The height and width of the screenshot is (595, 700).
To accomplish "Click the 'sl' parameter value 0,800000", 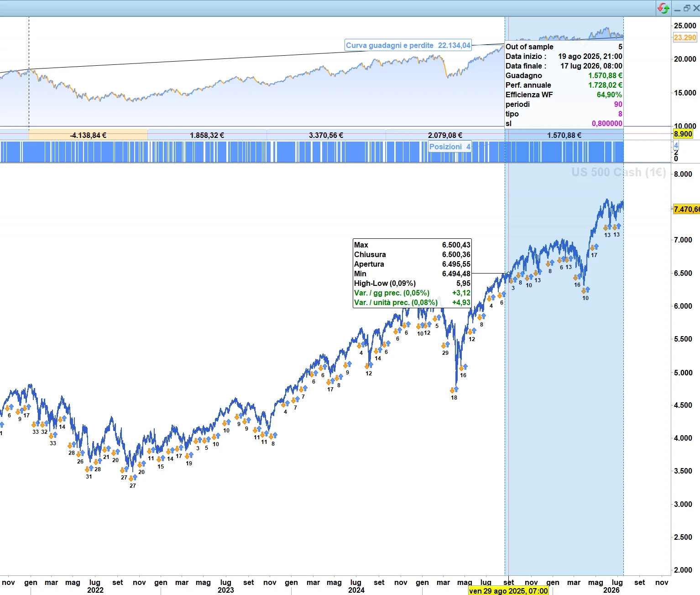I will (607, 123).
